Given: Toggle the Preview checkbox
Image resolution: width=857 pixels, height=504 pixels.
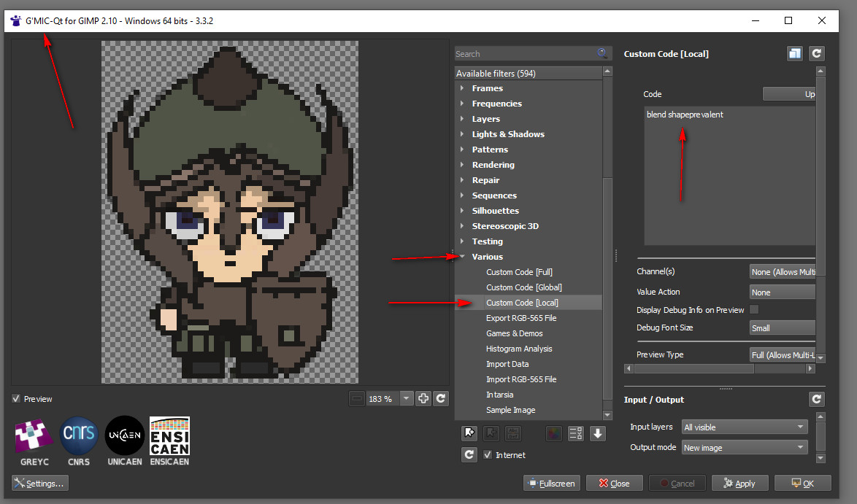Looking at the screenshot, I should click(x=16, y=399).
